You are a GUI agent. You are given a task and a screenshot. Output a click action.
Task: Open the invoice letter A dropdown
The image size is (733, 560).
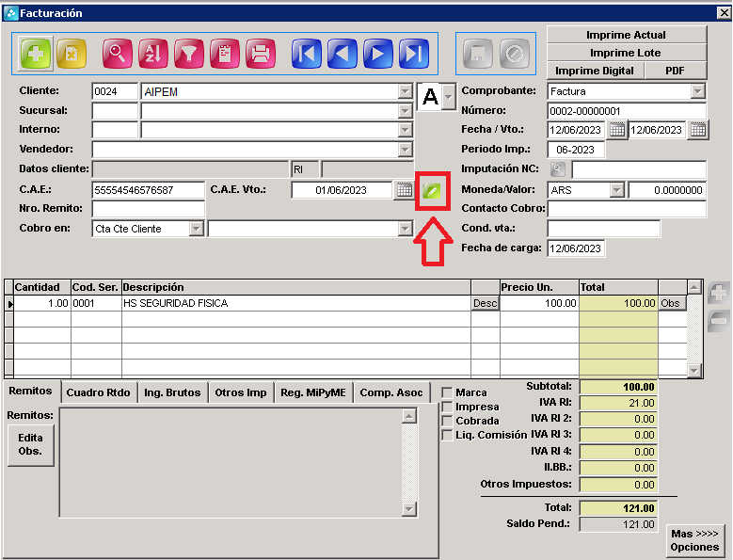[449, 97]
